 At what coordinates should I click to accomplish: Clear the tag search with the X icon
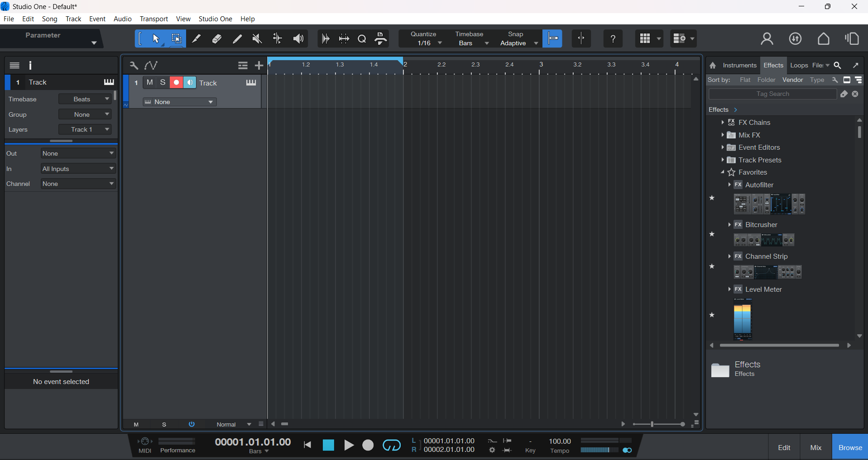pyautogui.click(x=855, y=94)
